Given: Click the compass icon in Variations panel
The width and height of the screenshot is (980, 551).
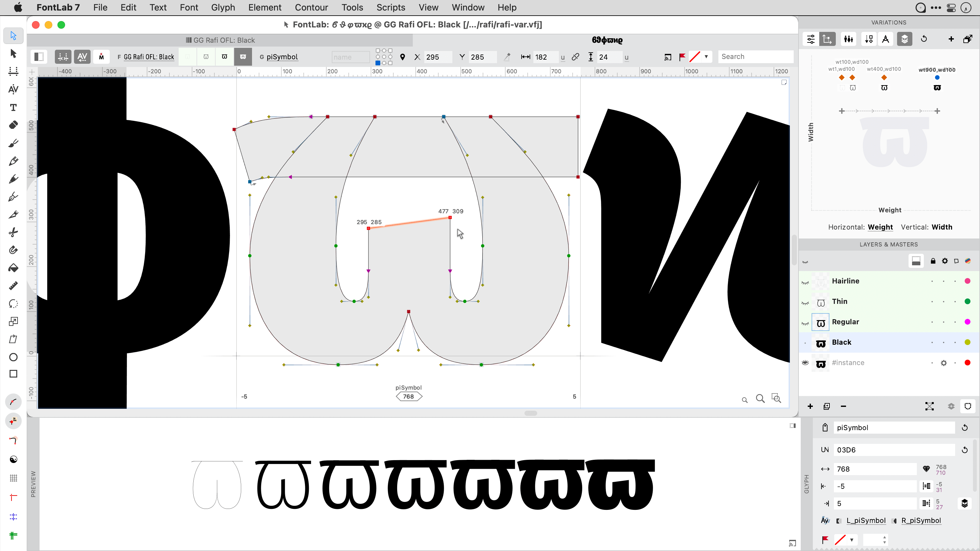Looking at the screenshot, I should 886,39.
